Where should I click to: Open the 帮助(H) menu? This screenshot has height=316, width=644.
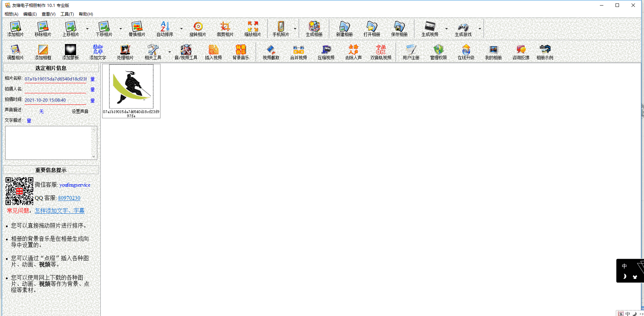[86, 14]
